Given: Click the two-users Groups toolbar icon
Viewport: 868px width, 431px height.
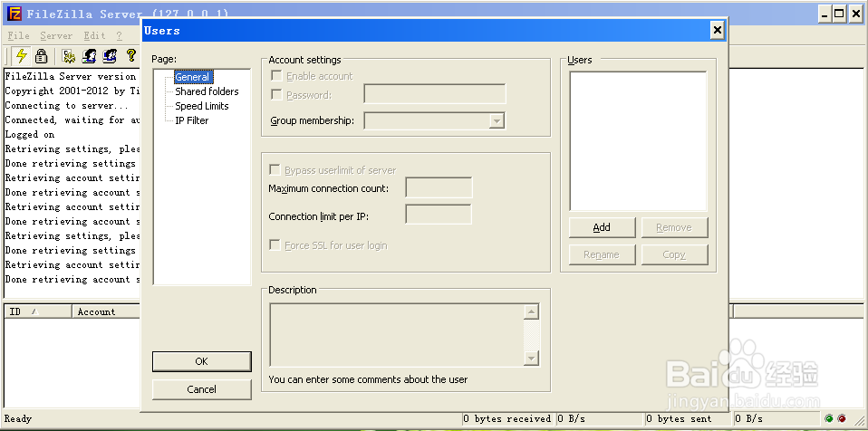Looking at the screenshot, I should click(x=110, y=56).
